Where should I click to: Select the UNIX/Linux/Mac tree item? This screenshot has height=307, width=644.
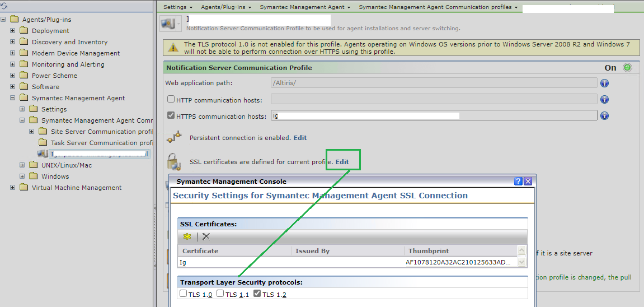click(x=67, y=165)
